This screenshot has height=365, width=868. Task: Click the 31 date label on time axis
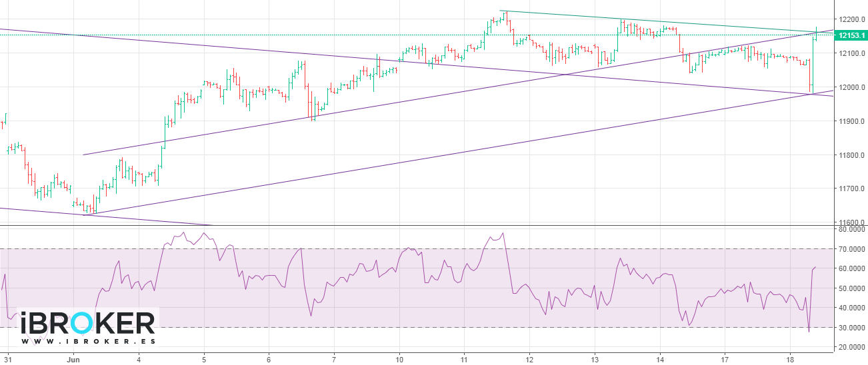pyautogui.click(x=8, y=358)
